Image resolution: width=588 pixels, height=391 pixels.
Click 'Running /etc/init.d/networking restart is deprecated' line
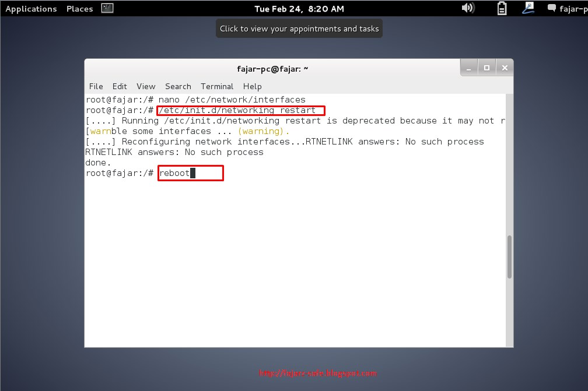295,121
